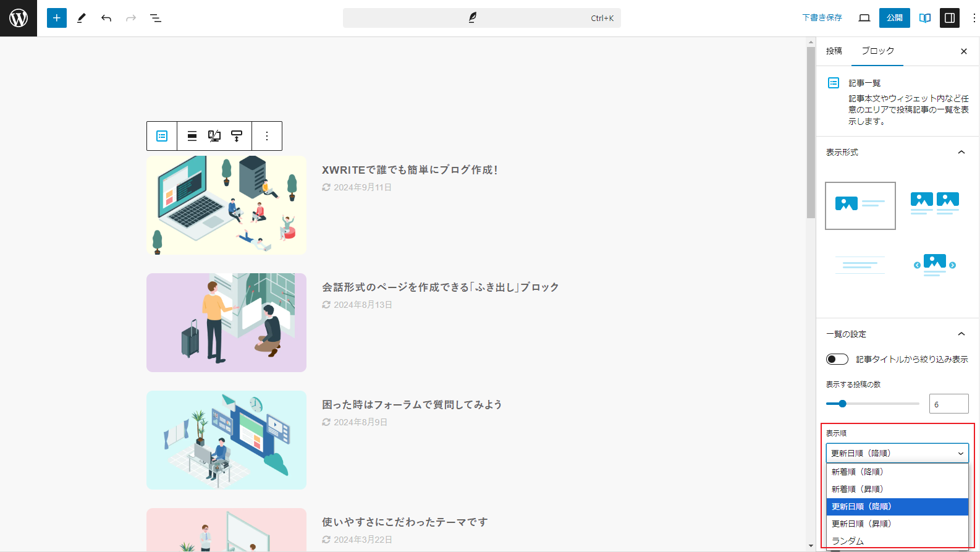Image resolution: width=980 pixels, height=552 pixels.
Task: Click the XWRITE book icon in top bar
Action: pos(925,18)
